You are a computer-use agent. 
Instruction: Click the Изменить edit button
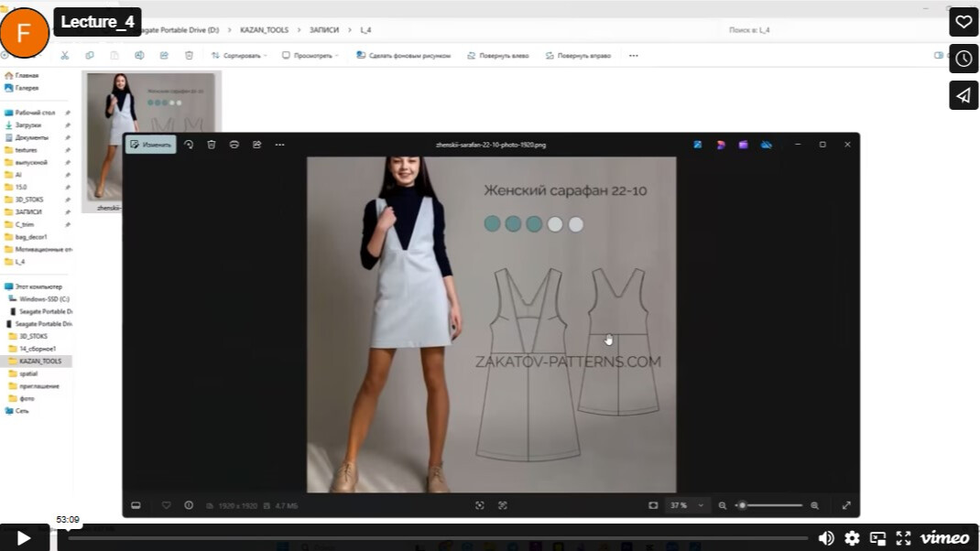coord(151,145)
